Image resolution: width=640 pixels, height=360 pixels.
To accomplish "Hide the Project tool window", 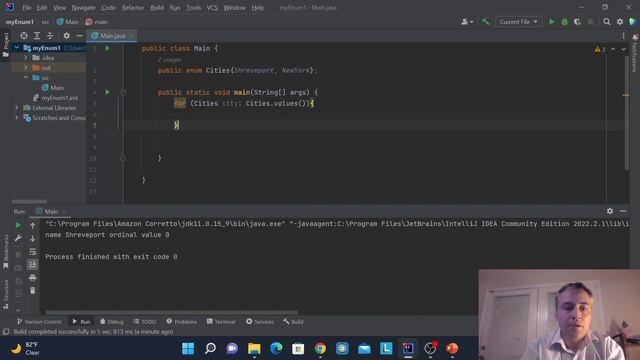I will pyautogui.click(x=80, y=36).
